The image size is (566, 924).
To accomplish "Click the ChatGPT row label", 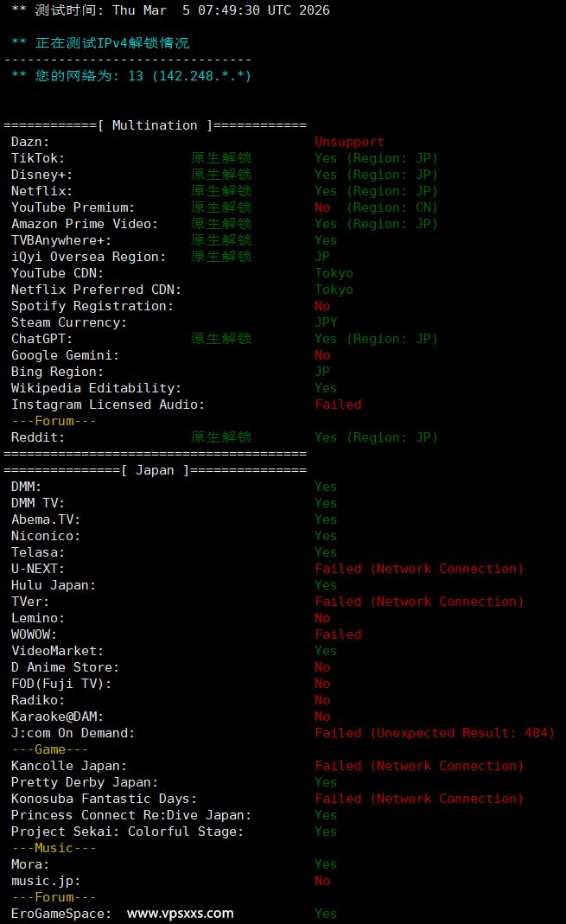I will [x=41, y=339].
